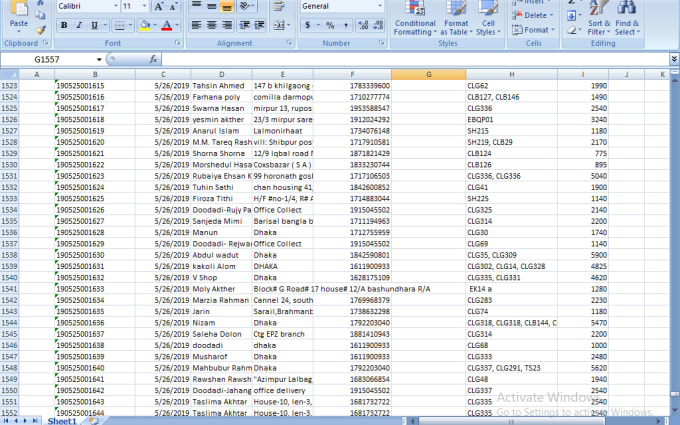Toggle Align Text Right
This screenshot has width=680, height=425.
(227, 25)
